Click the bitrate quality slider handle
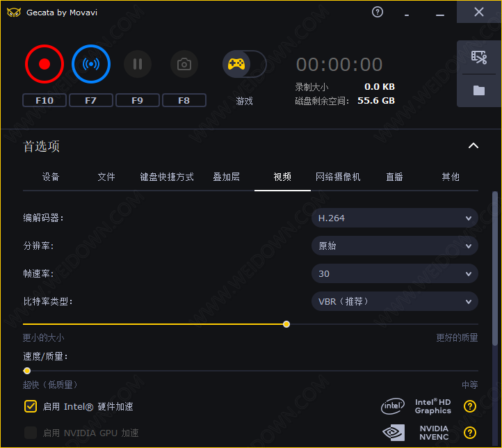The image size is (502, 448). (x=286, y=324)
